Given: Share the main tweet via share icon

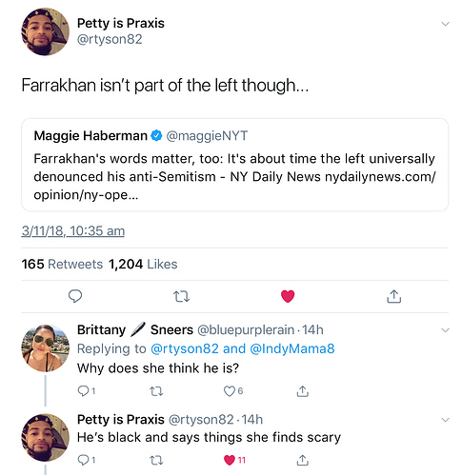Looking at the screenshot, I should coord(393,296).
